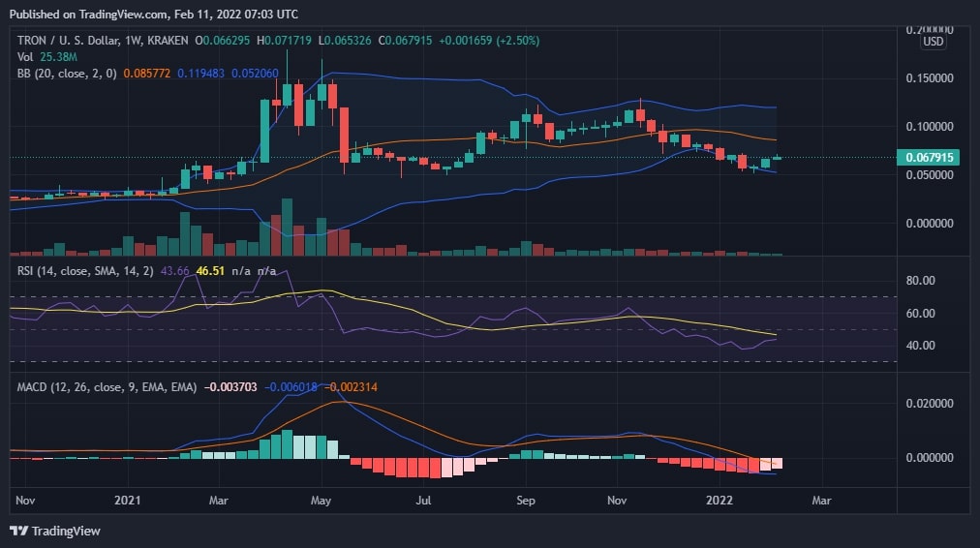Viewport: 980px width, 548px height.
Task: Click the TradingView logo at bottom
Action: pyautogui.click(x=55, y=532)
